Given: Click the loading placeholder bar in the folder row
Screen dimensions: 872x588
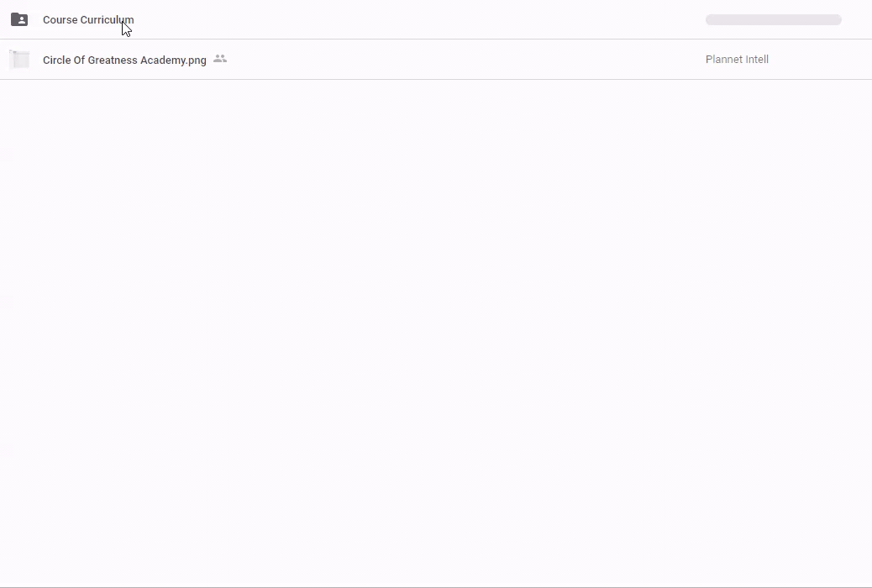Looking at the screenshot, I should (773, 20).
